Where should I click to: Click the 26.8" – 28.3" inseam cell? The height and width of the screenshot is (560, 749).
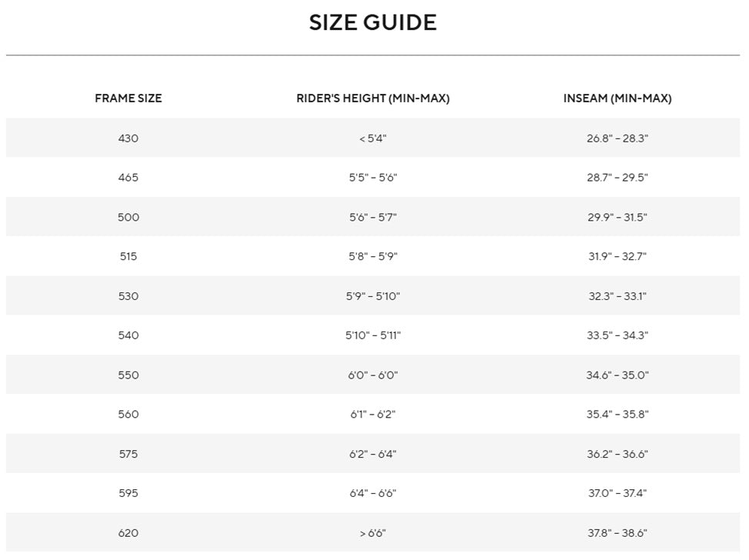618,138
